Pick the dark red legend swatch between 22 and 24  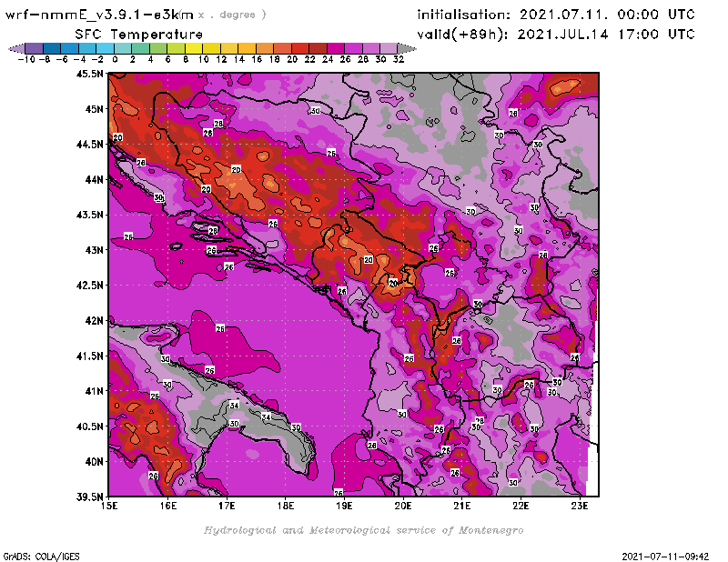click(x=318, y=49)
